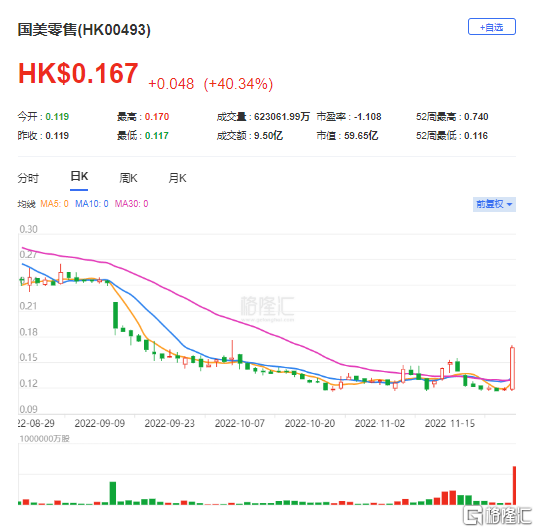Click the 2022-10-07 date axis label
The height and width of the screenshot is (532, 538).
(240, 423)
